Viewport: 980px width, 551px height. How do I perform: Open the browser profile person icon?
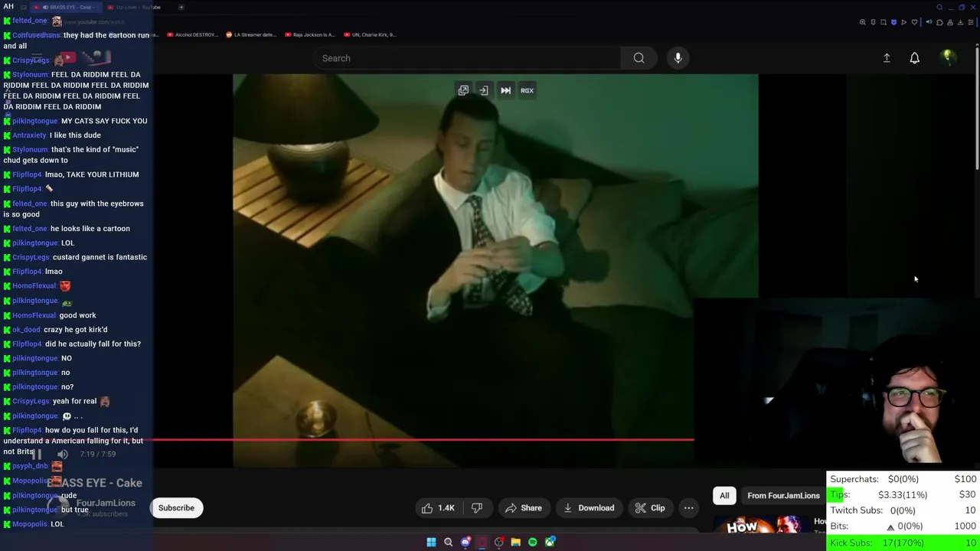click(950, 22)
